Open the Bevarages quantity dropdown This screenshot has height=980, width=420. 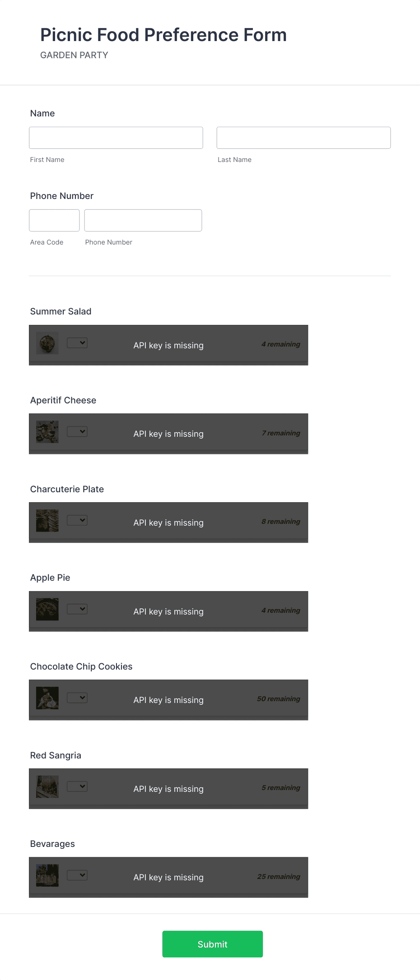click(77, 875)
